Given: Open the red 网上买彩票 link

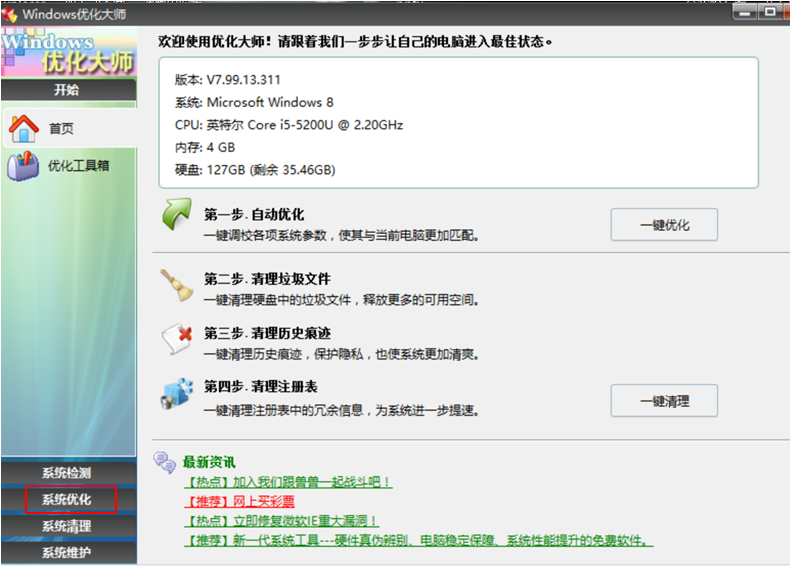Looking at the screenshot, I should click(240, 501).
